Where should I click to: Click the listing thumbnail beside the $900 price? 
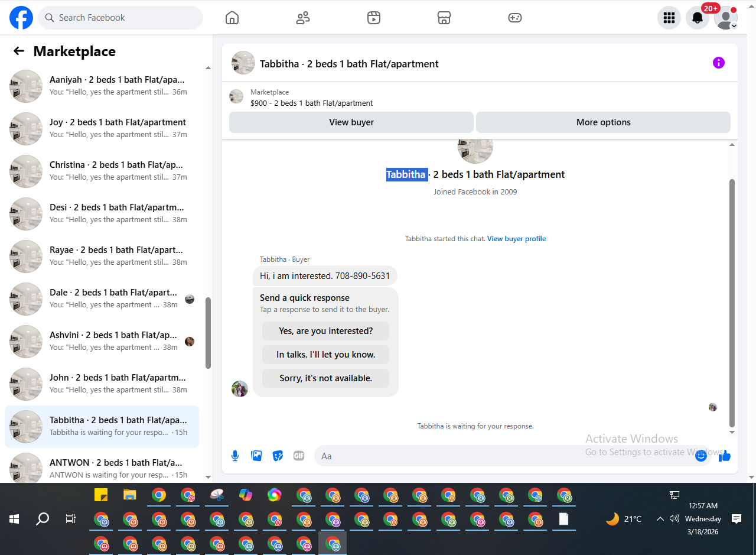tap(236, 96)
